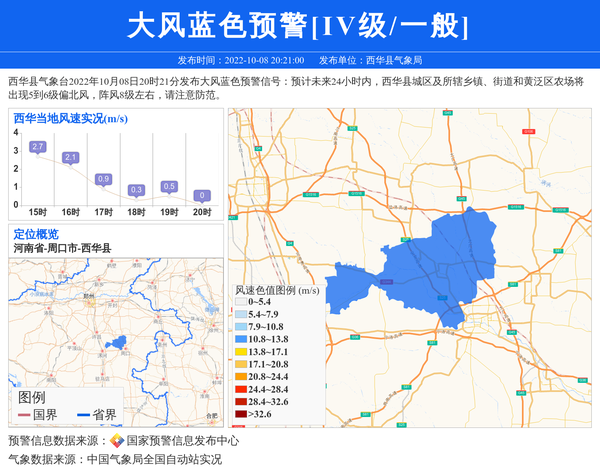Click the 2.1 data label at 16时
Screen dimensions: 600x471
click(71, 158)
